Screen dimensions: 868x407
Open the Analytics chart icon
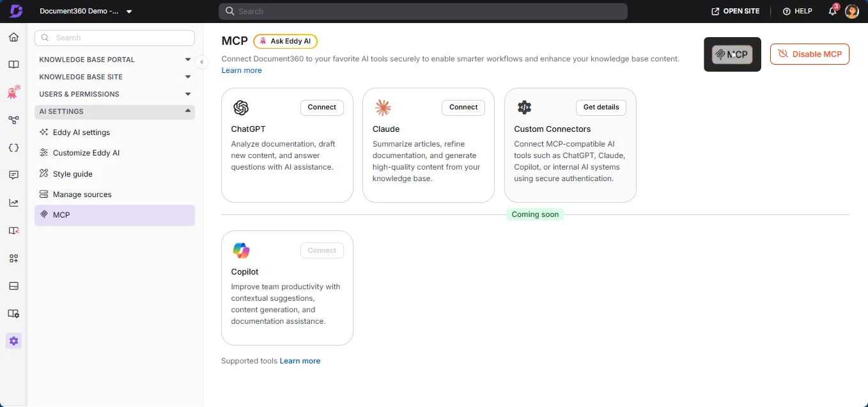point(13,203)
